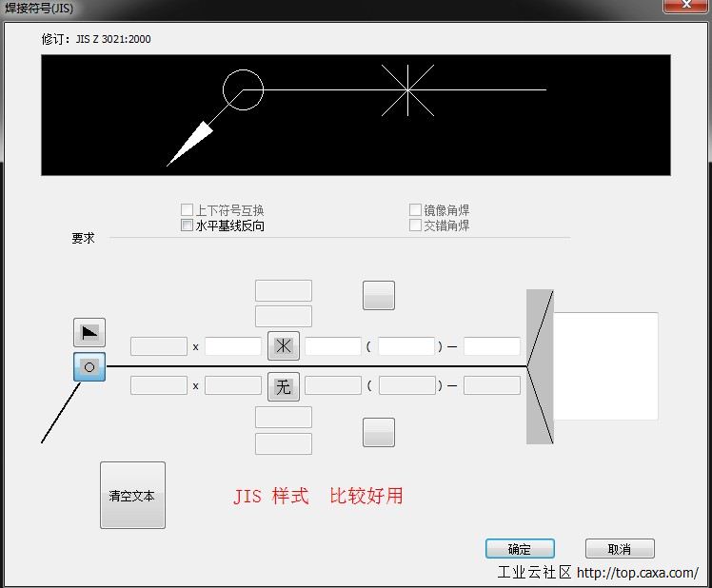Click the lower field inside the parentheses

pyautogui.click(x=406, y=385)
